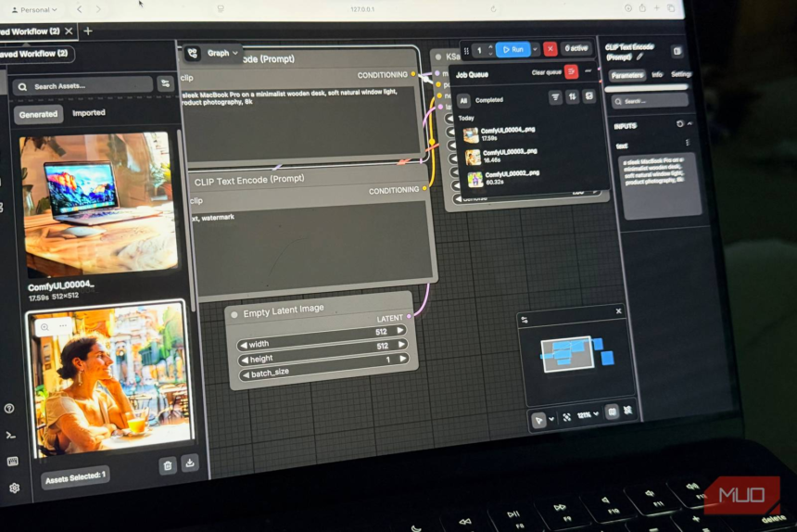797x532 pixels.
Task: Close the minimap panel
Action: click(x=618, y=311)
